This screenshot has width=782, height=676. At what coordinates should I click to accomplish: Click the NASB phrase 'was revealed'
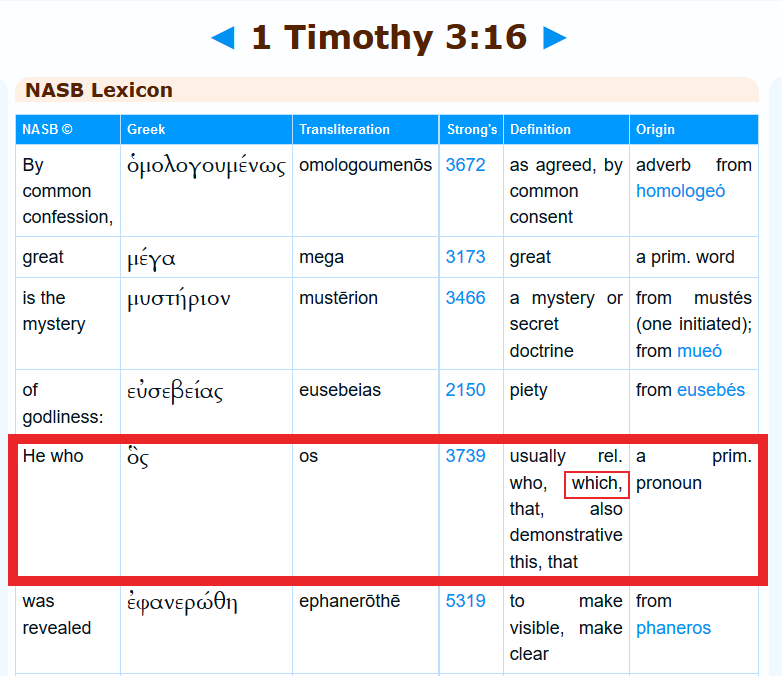coord(57,614)
